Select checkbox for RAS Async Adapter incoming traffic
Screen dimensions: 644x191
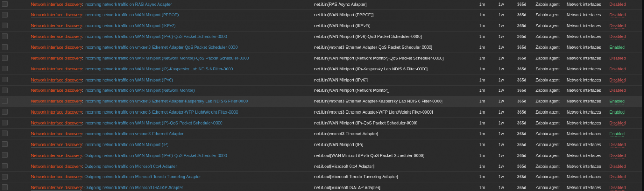(x=5, y=4)
